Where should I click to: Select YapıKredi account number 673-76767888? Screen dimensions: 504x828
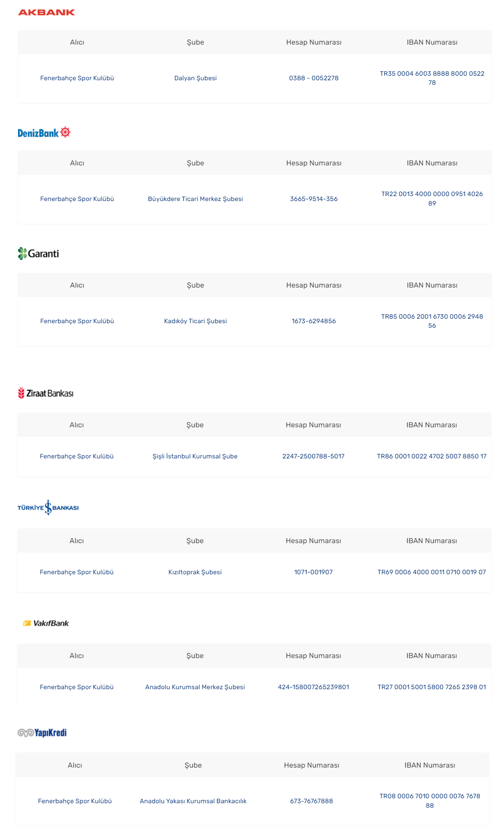[x=312, y=801]
